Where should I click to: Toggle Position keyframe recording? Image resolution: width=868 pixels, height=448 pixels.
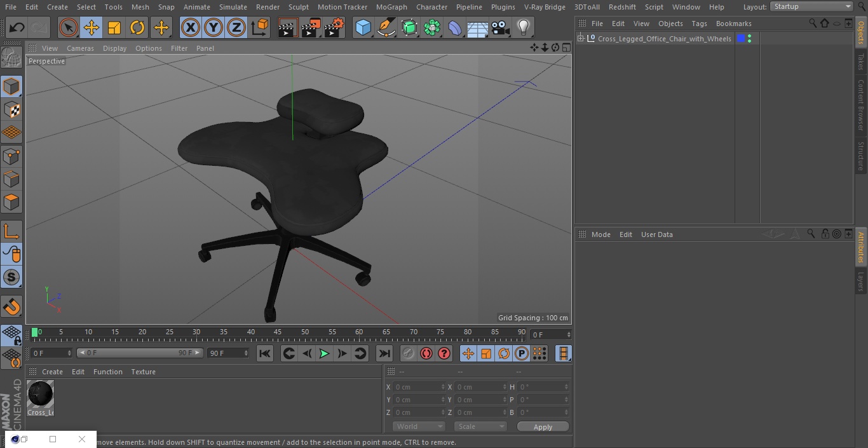pyautogui.click(x=468, y=353)
